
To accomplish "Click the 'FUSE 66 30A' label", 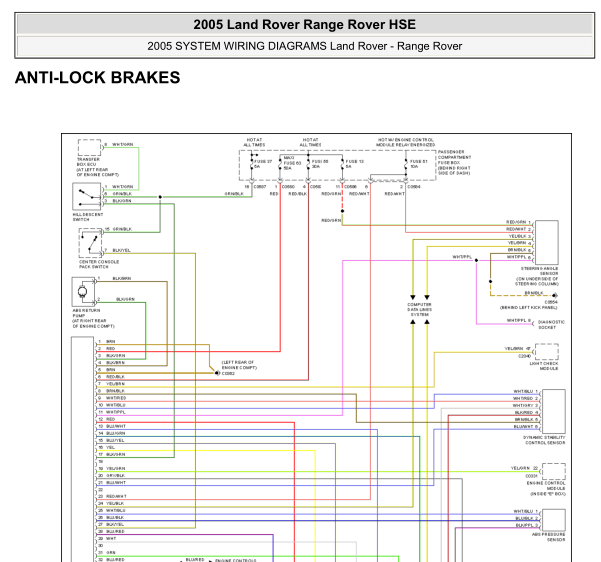I will coord(320,164).
